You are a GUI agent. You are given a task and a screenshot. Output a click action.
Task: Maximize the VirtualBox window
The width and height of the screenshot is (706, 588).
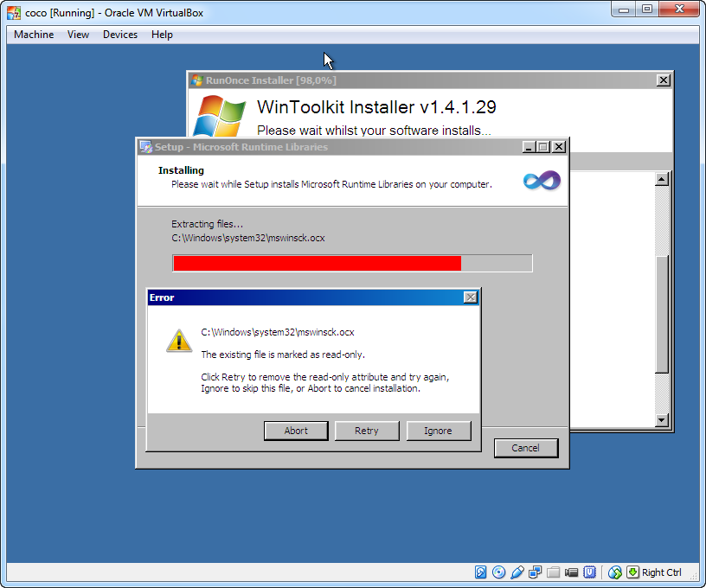pos(647,10)
